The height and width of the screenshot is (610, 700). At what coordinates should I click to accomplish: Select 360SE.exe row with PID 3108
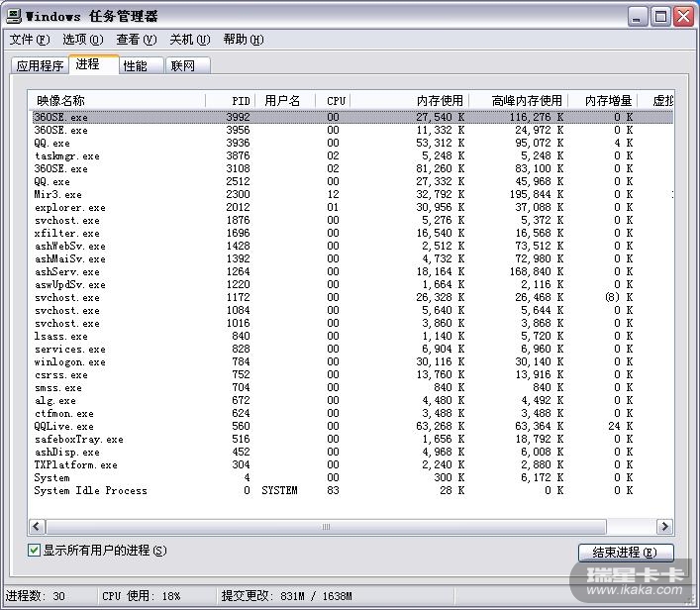click(350, 168)
